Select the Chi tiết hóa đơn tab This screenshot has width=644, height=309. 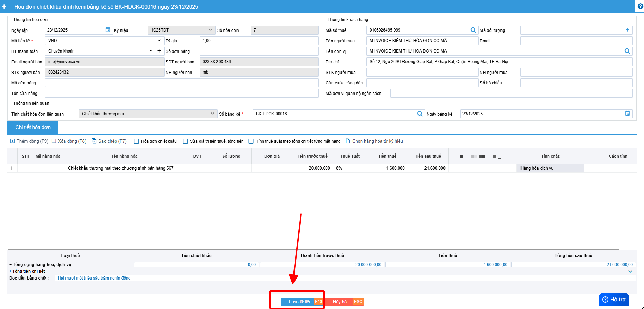point(33,127)
